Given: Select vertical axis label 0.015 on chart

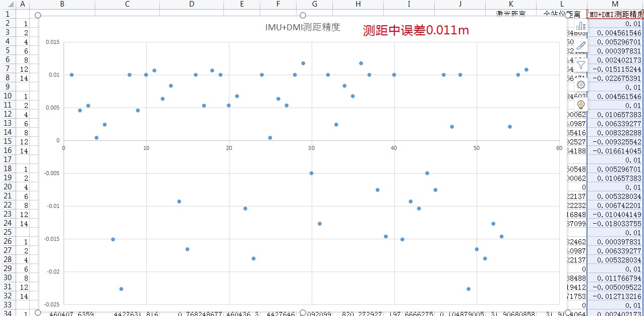Looking at the screenshot, I should pyautogui.click(x=52, y=42).
